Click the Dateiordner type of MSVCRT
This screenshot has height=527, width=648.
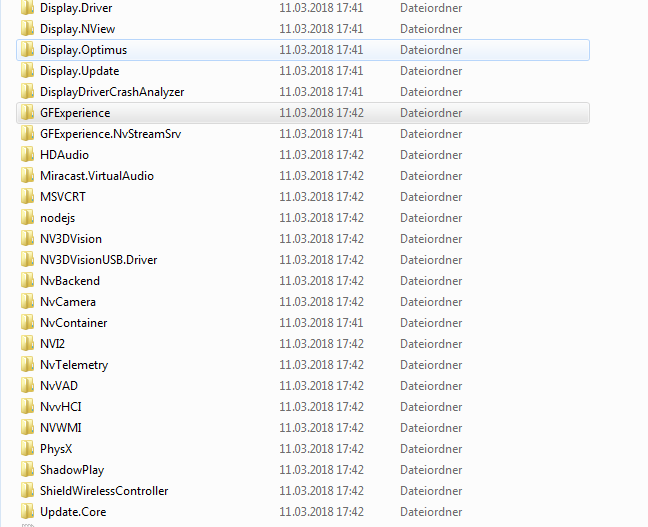[431, 197]
